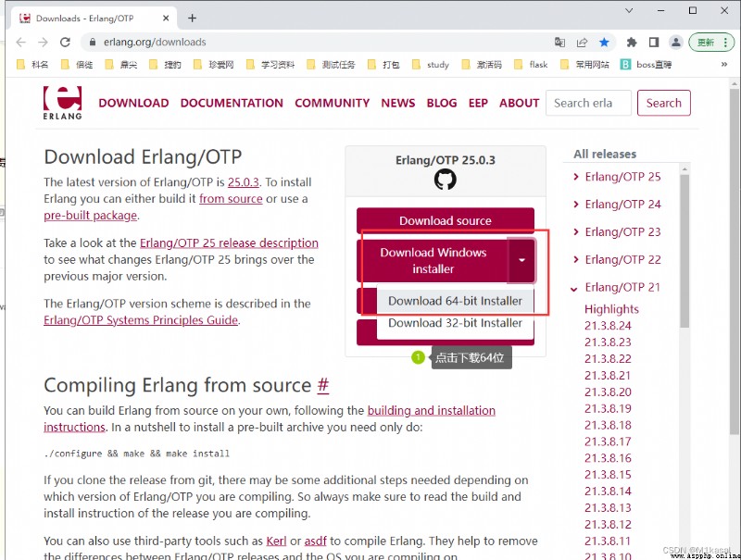Reload the erlang.org page
741x560 pixels.
click(x=65, y=42)
